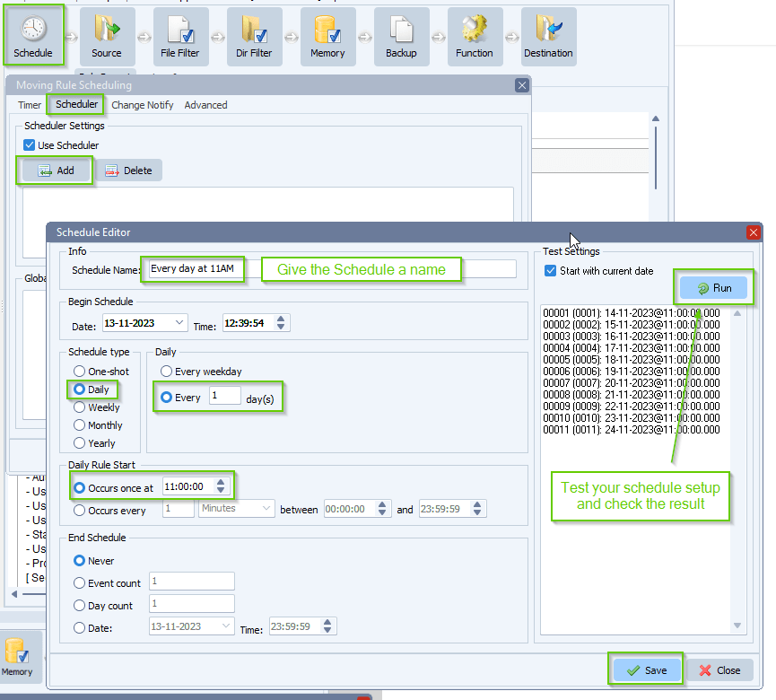This screenshot has width=776, height=700.
Task: Select the Weekly schedule type
Action: point(79,407)
